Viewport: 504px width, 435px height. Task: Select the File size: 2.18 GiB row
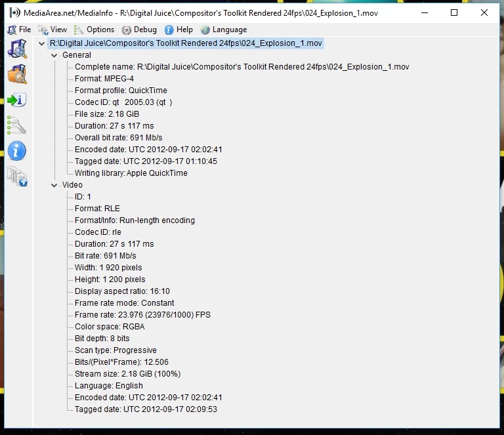click(107, 114)
